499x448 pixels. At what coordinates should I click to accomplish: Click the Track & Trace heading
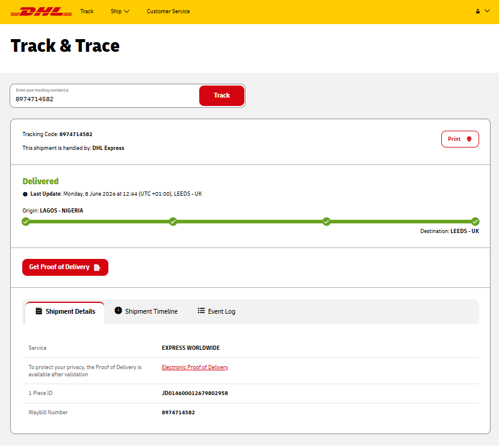point(65,46)
